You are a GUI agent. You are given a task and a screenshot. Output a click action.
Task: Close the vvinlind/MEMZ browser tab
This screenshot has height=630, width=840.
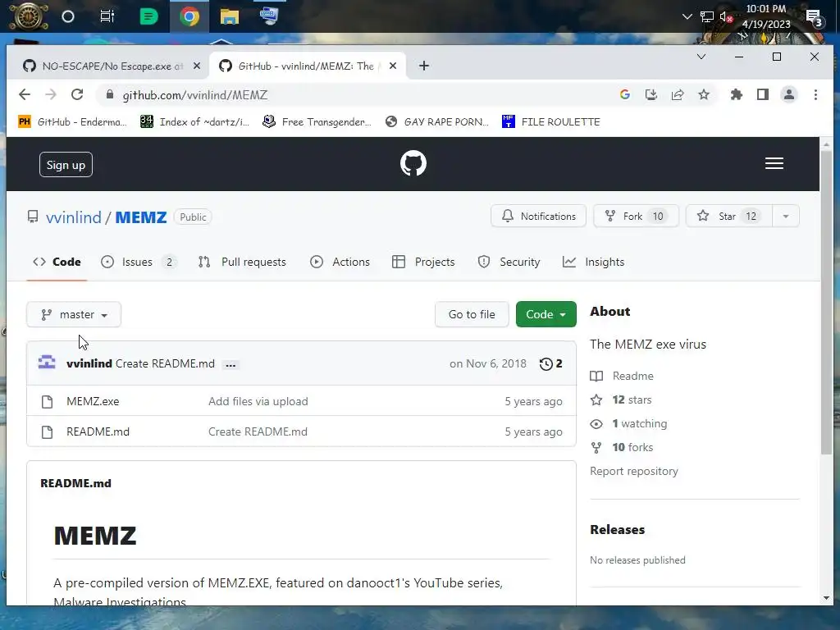coord(393,66)
